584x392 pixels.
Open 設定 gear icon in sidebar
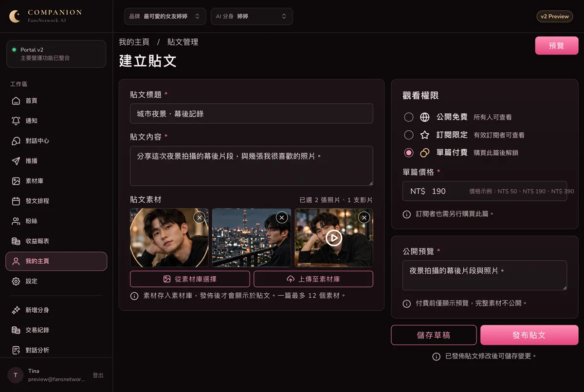(16, 281)
